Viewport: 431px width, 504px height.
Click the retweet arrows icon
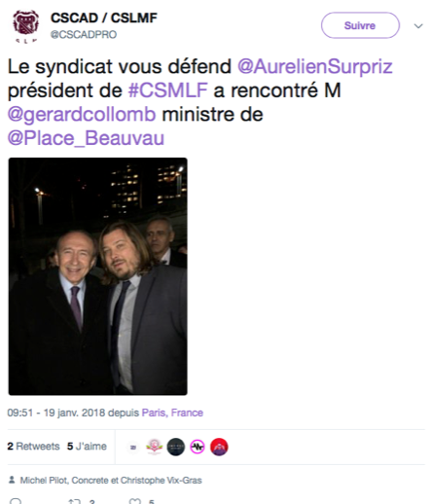(x=74, y=501)
